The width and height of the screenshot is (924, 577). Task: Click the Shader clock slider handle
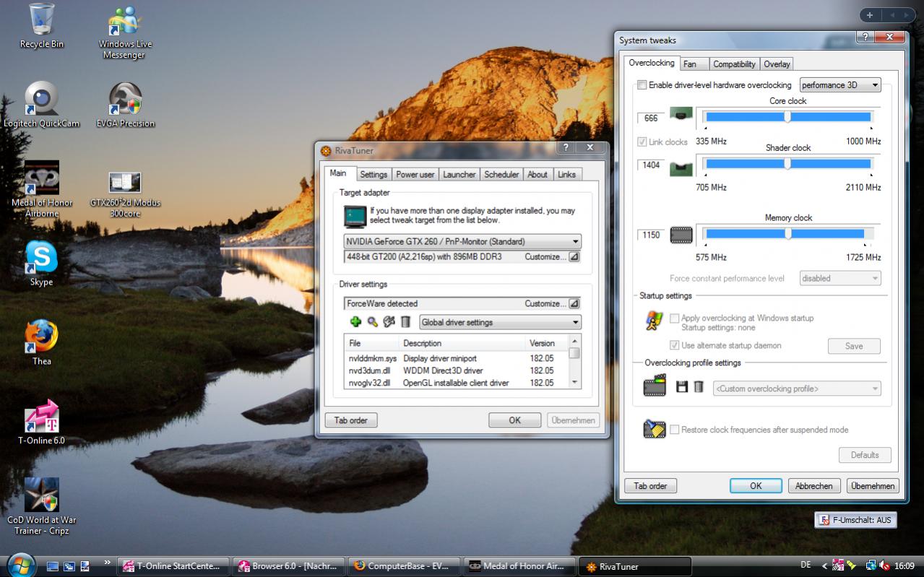click(787, 163)
